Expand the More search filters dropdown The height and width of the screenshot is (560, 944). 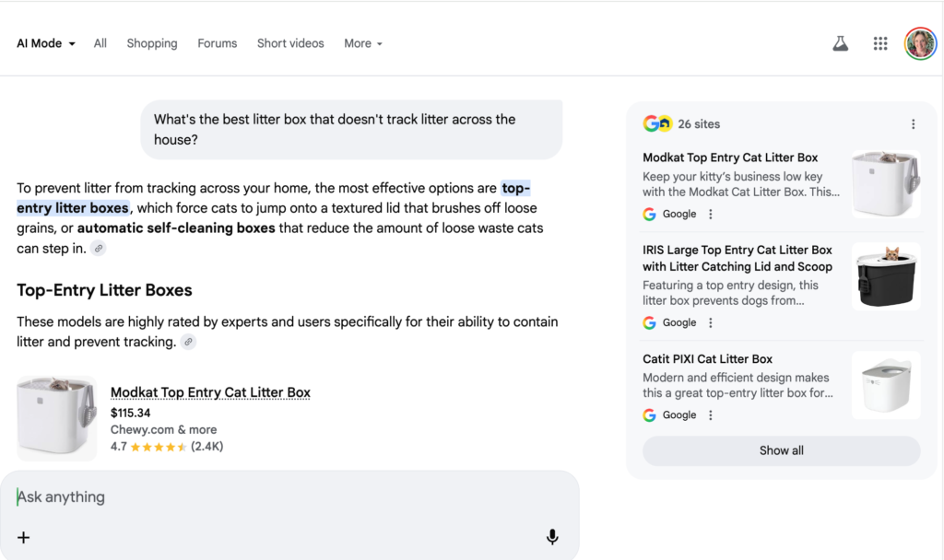(x=362, y=43)
